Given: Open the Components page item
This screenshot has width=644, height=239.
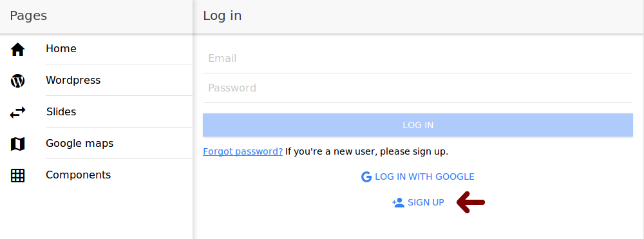Looking at the screenshot, I should [x=96, y=175].
